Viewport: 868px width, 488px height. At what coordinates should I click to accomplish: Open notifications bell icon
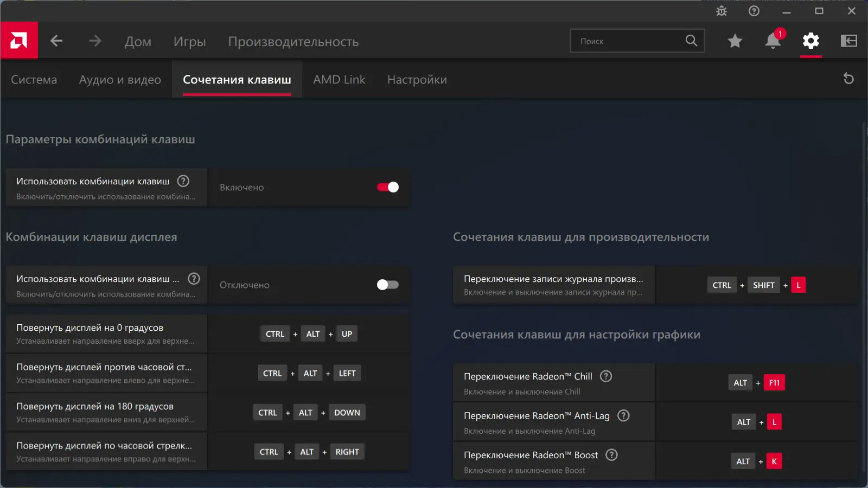773,41
